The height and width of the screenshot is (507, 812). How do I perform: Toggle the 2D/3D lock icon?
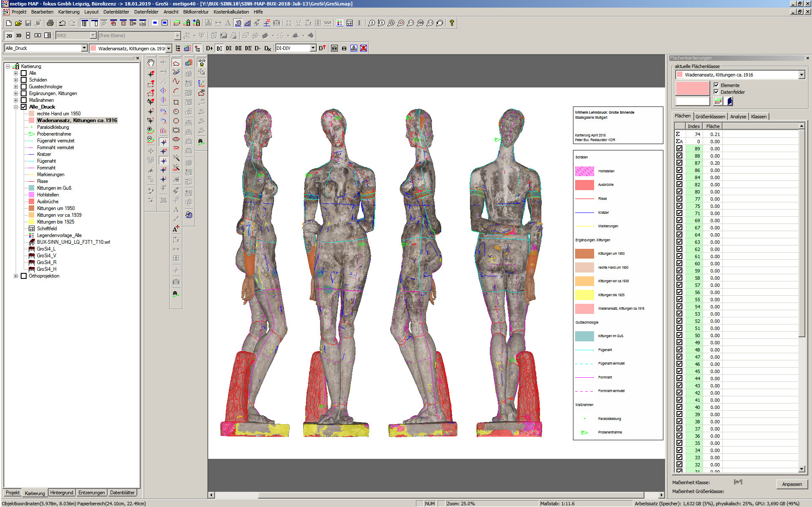pos(202,63)
